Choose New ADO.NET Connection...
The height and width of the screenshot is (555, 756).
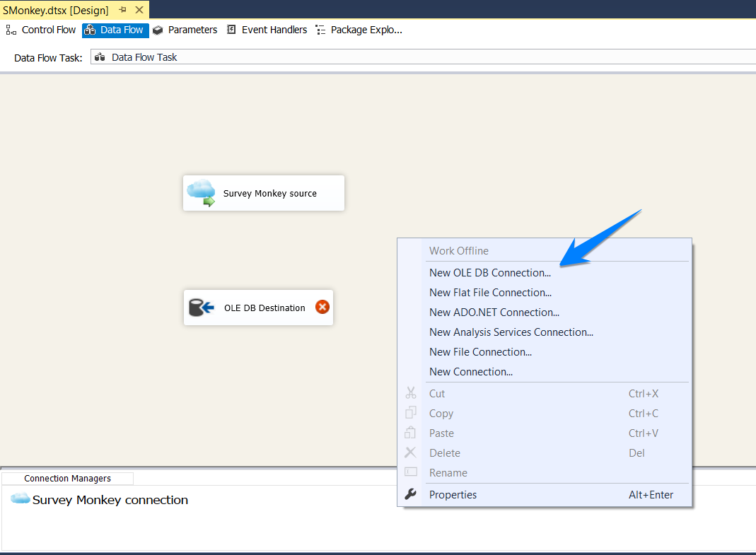(x=557, y=312)
